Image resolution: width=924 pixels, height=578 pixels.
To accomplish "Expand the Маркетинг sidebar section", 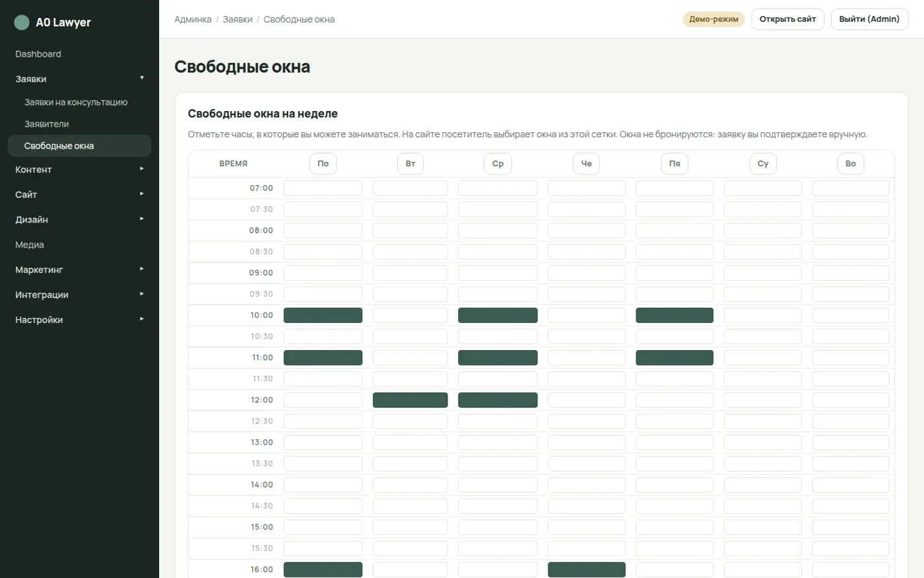I will [x=79, y=270].
